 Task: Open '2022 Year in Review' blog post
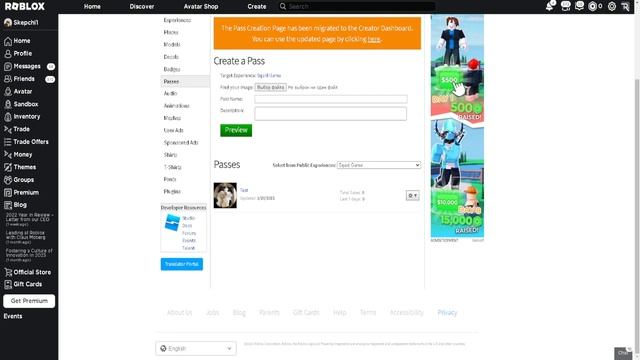[29, 219]
